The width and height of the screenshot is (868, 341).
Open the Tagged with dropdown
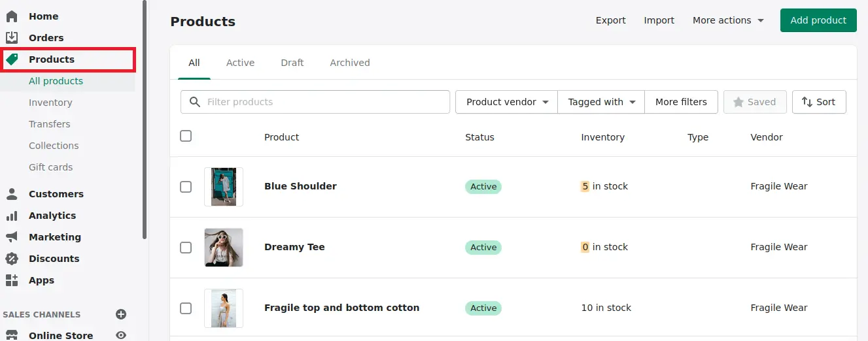click(x=601, y=102)
